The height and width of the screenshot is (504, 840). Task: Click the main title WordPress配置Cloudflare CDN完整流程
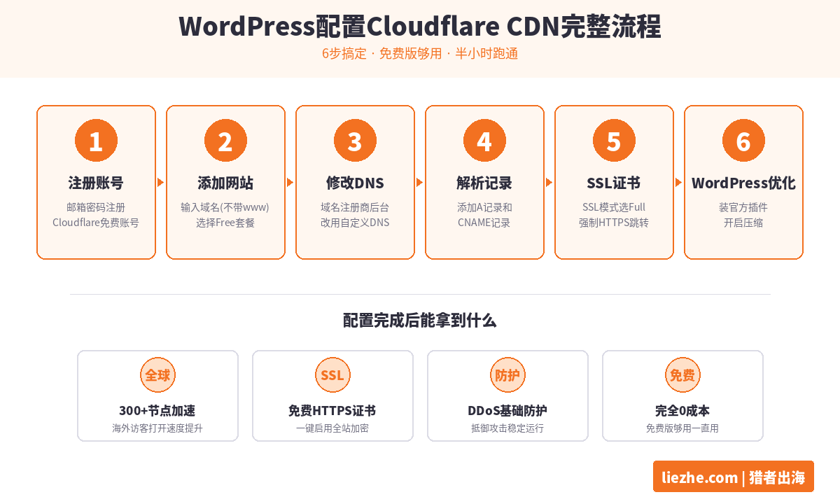420,27
